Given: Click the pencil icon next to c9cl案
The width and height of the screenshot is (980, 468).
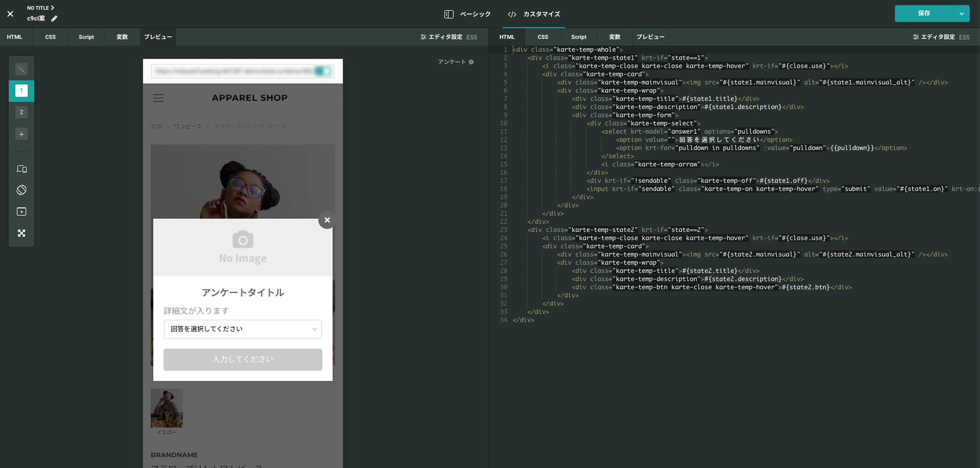Looking at the screenshot, I should pyautogui.click(x=54, y=19).
